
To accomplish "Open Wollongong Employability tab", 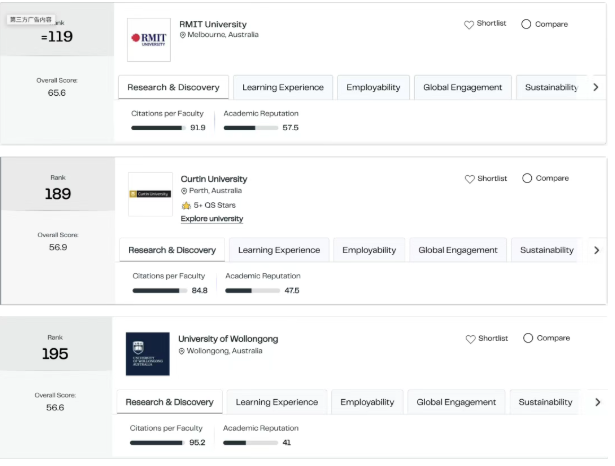I will click(x=367, y=402).
